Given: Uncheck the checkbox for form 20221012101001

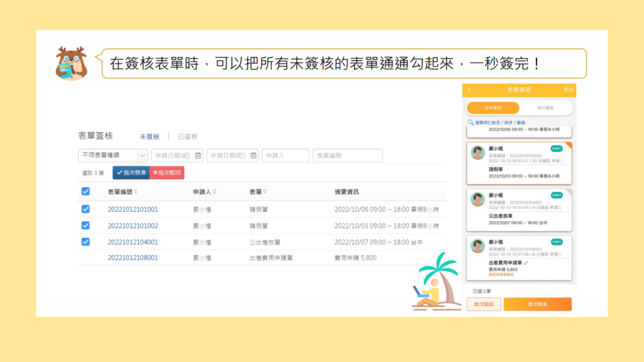Looking at the screenshot, I should pos(86,209).
